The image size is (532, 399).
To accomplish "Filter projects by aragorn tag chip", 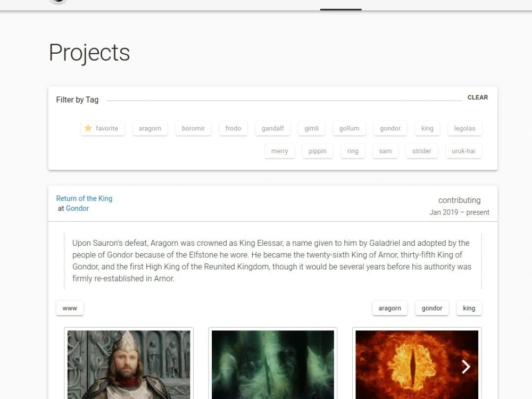I will (x=149, y=128).
